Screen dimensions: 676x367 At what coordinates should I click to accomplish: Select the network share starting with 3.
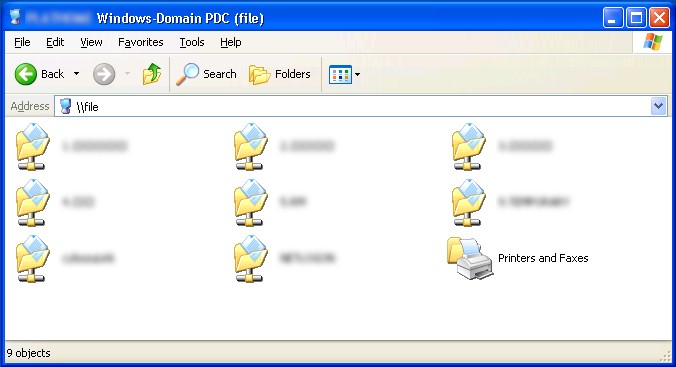(x=501, y=146)
